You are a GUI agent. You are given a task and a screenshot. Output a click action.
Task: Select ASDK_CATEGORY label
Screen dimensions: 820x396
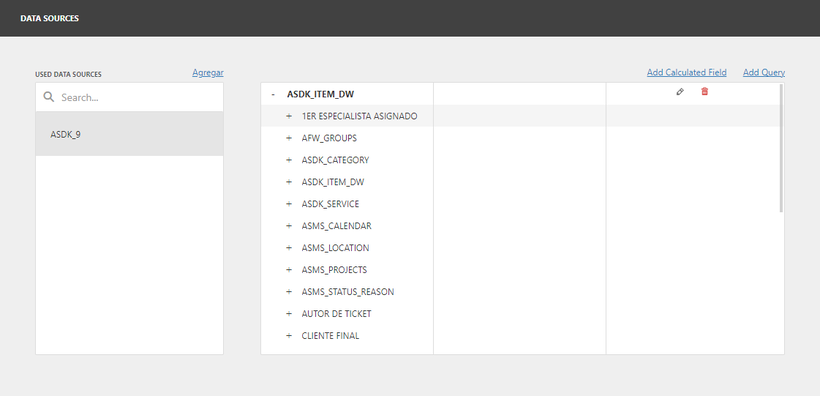point(335,160)
